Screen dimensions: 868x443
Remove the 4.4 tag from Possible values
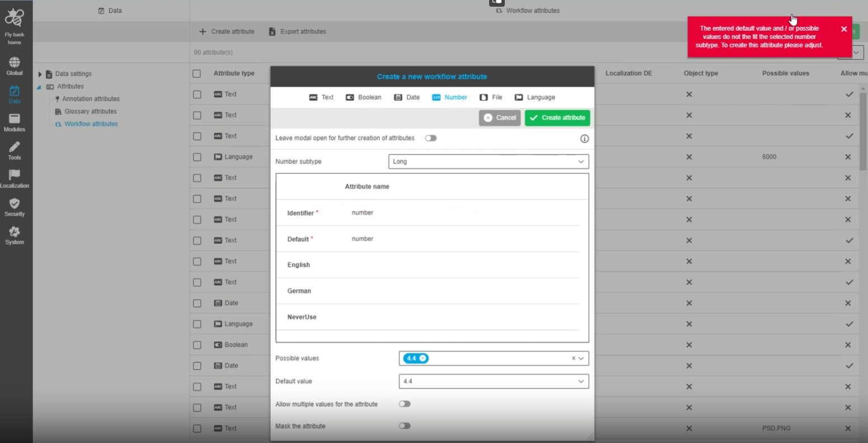click(x=423, y=358)
